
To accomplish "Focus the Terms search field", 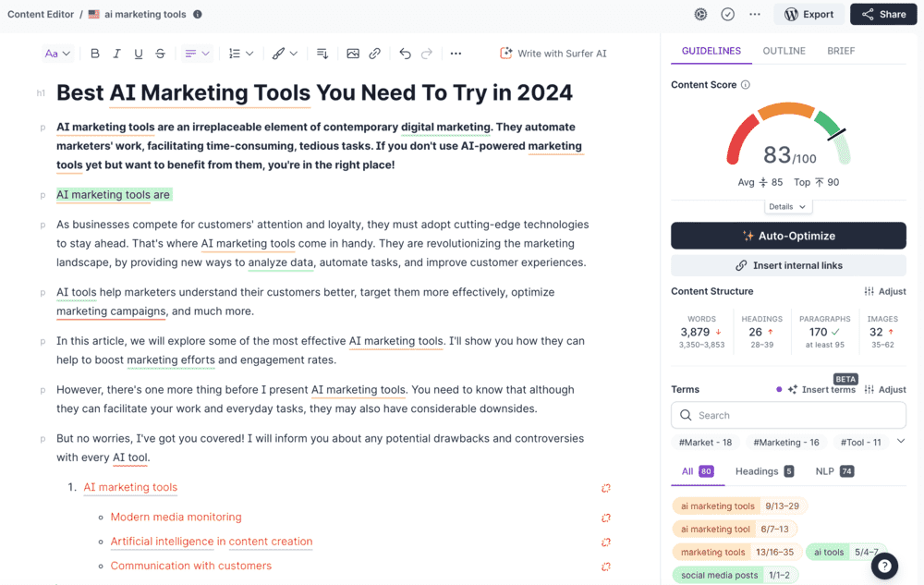I will pyautogui.click(x=788, y=415).
